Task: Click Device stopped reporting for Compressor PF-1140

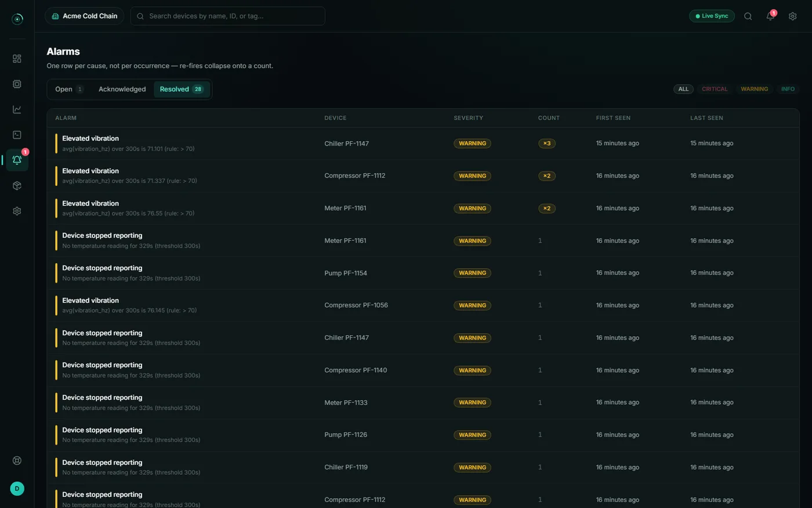Action: 102,365
